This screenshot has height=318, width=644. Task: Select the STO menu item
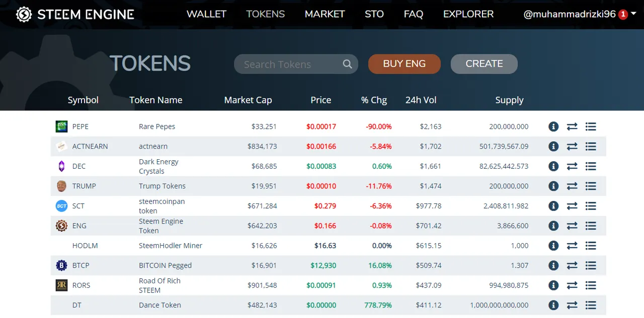click(x=374, y=14)
